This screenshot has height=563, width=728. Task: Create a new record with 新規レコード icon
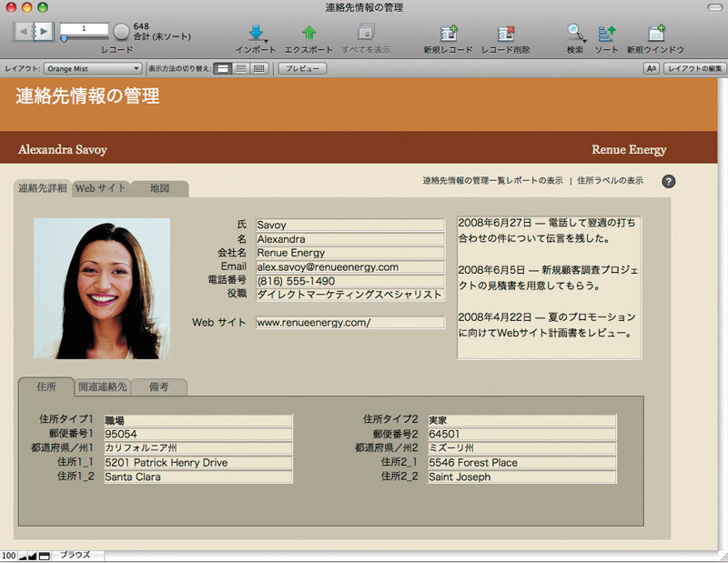448,33
